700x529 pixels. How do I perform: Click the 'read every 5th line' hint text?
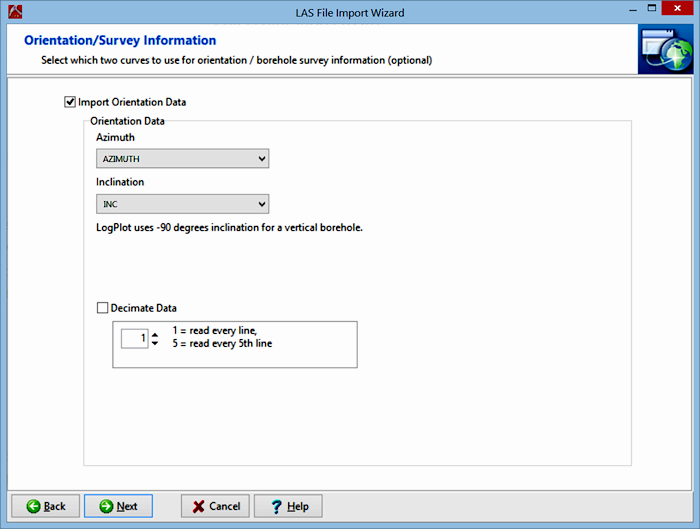222,344
